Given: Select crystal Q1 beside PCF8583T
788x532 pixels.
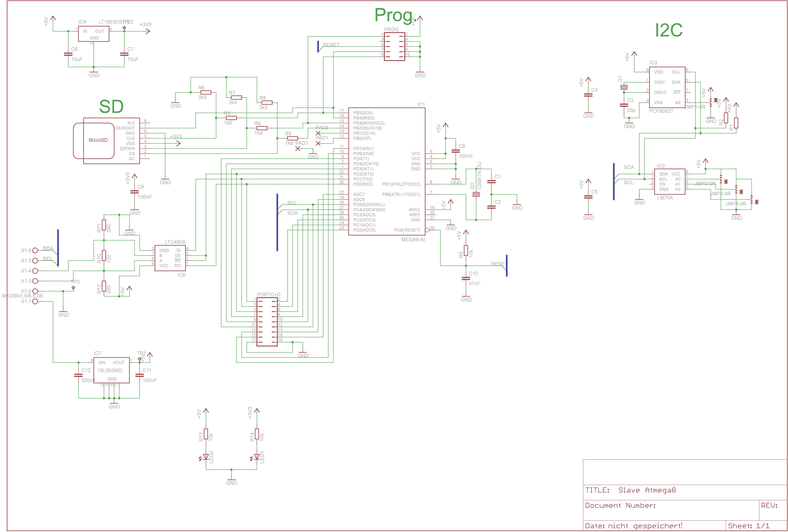Looking at the screenshot, I should pos(624,87).
